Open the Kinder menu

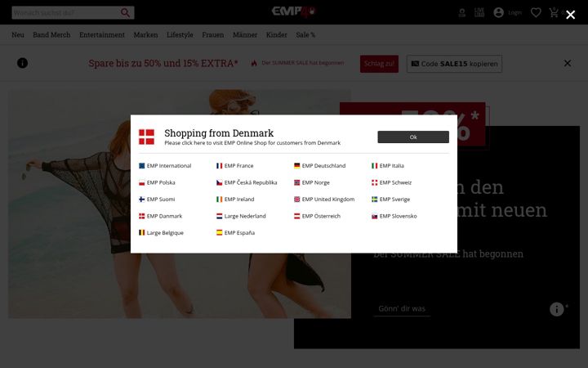tap(276, 34)
